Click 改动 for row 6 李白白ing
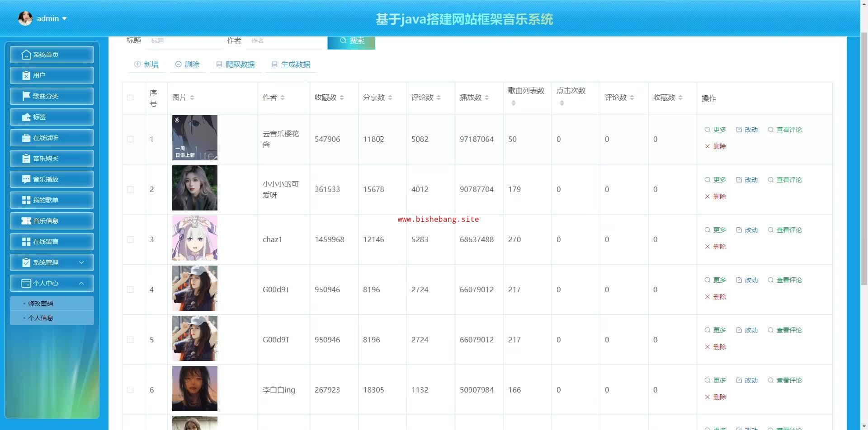Screen dimensions: 868x430 (x=747, y=380)
